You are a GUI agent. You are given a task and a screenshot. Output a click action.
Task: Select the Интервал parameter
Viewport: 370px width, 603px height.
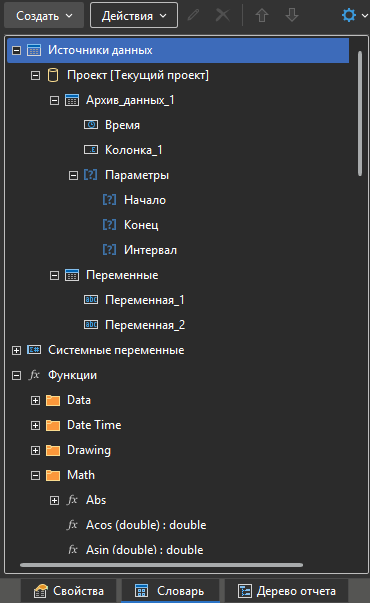click(150, 250)
